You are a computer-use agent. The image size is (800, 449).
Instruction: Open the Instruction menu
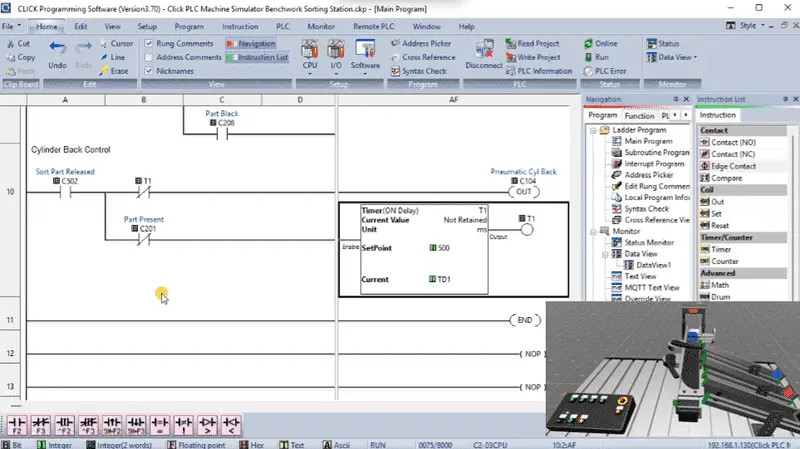point(240,27)
